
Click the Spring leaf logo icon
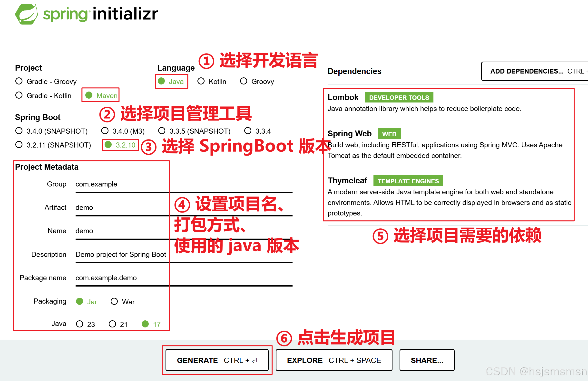tap(26, 14)
